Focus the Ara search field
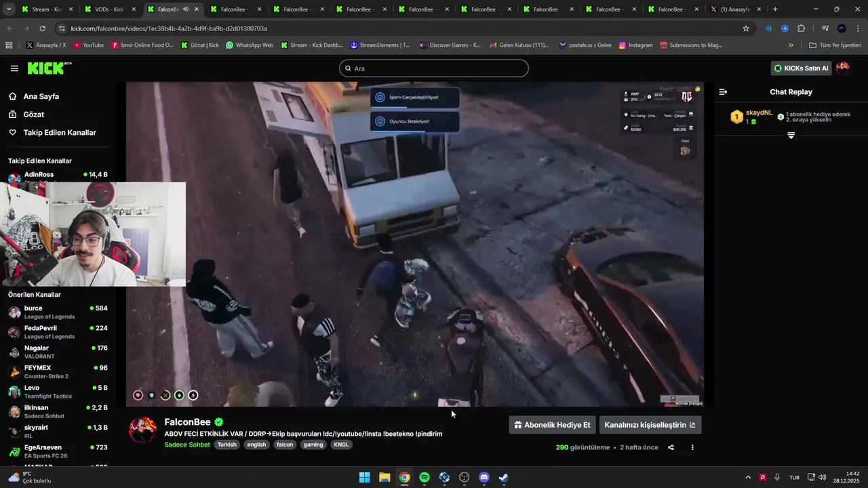 434,68
